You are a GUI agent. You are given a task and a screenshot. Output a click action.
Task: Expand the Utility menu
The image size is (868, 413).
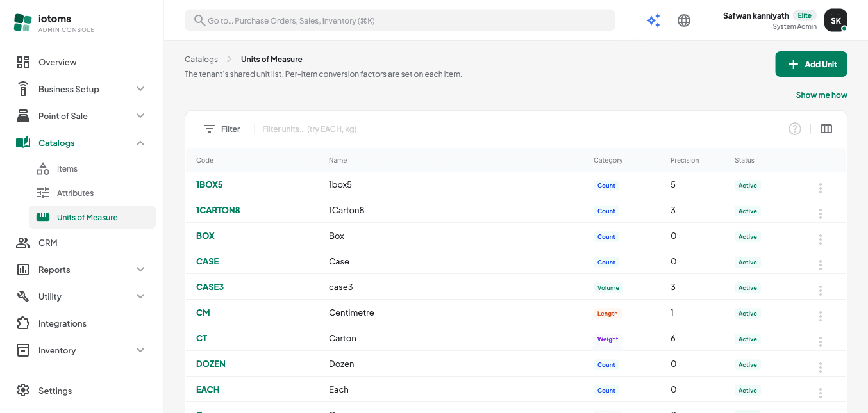coord(81,296)
